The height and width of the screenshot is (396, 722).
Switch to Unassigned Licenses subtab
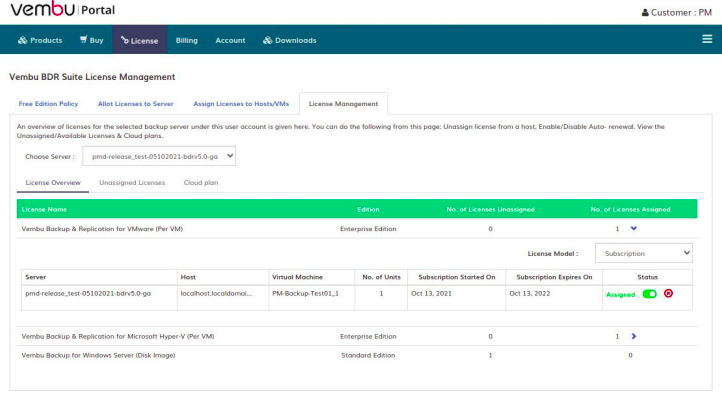pyautogui.click(x=132, y=182)
